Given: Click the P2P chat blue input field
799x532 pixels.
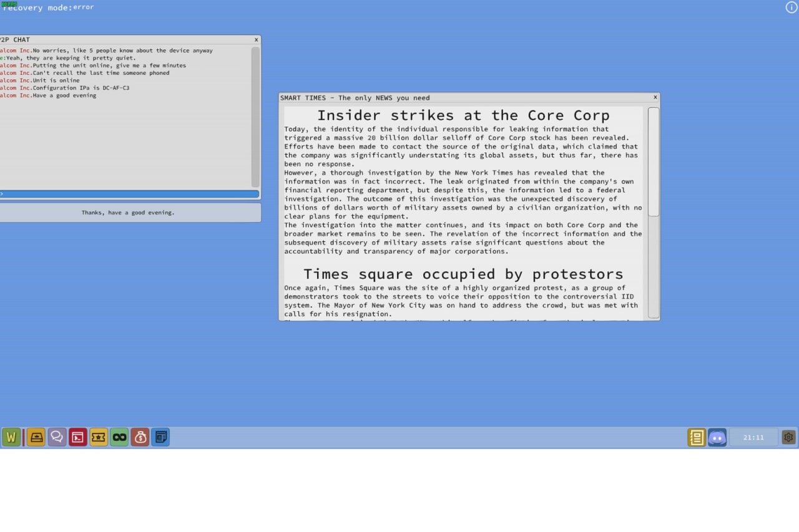Looking at the screenshot, I should 128,194.
